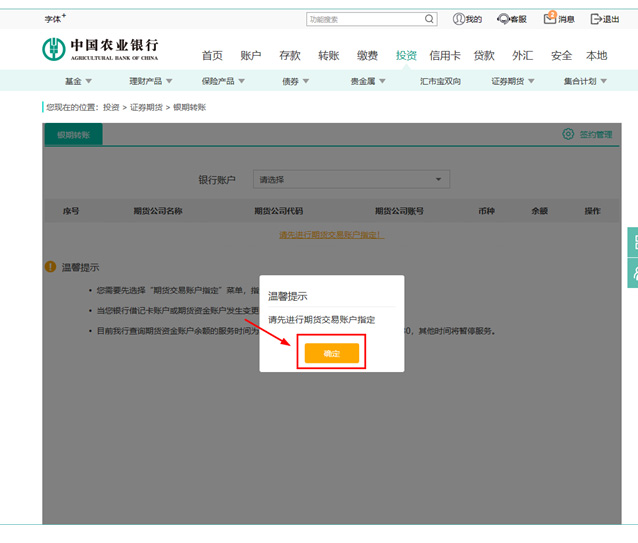
Task: Click the upper green side-panel icon
Action: [633, 242]
